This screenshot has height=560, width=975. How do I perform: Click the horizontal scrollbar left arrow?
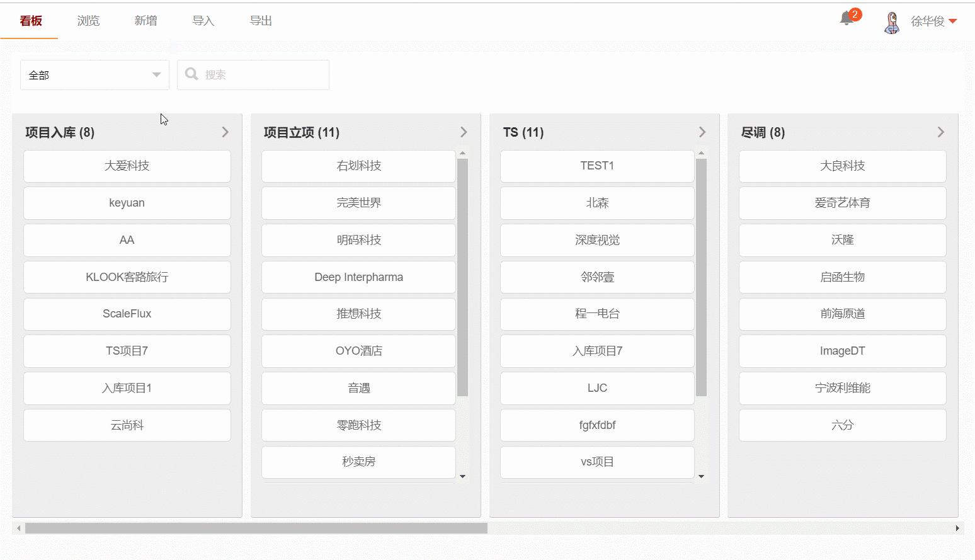coord(19,528)
